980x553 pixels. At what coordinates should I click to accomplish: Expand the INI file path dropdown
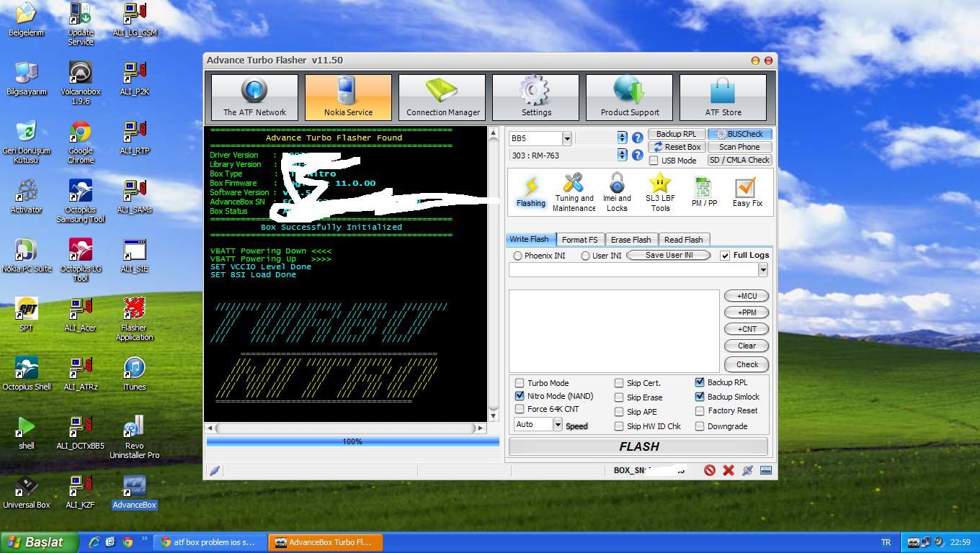762,269
